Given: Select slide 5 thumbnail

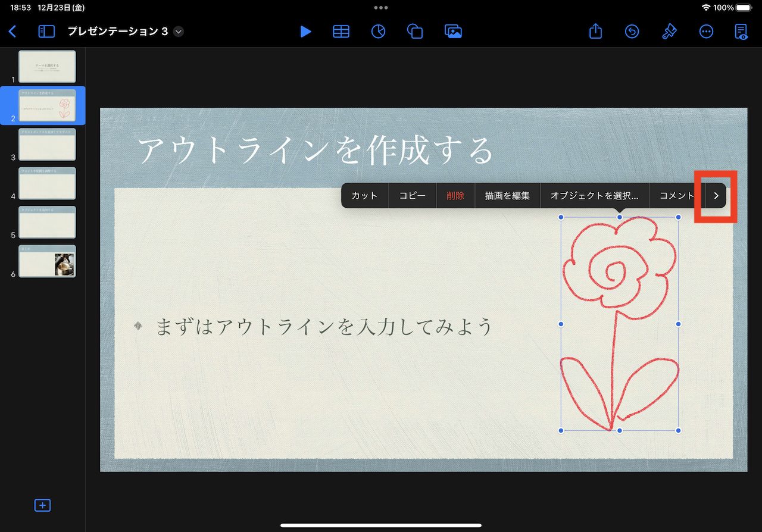Looking at the screenshot, I should click(47, 223).
